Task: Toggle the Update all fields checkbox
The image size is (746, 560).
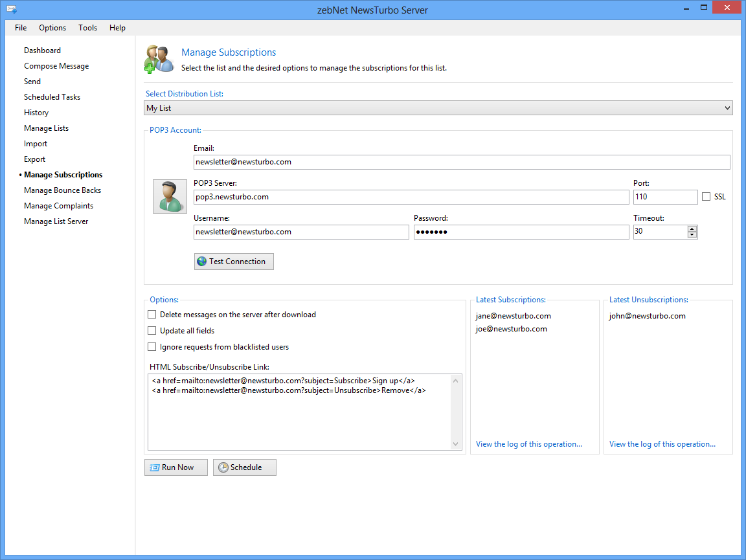Action: 152,331
